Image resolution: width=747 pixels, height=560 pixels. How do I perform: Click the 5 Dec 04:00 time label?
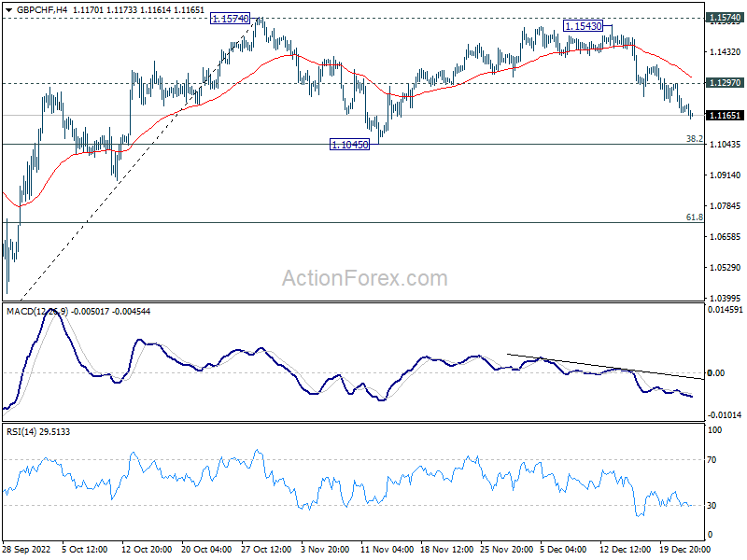[563, 550]
